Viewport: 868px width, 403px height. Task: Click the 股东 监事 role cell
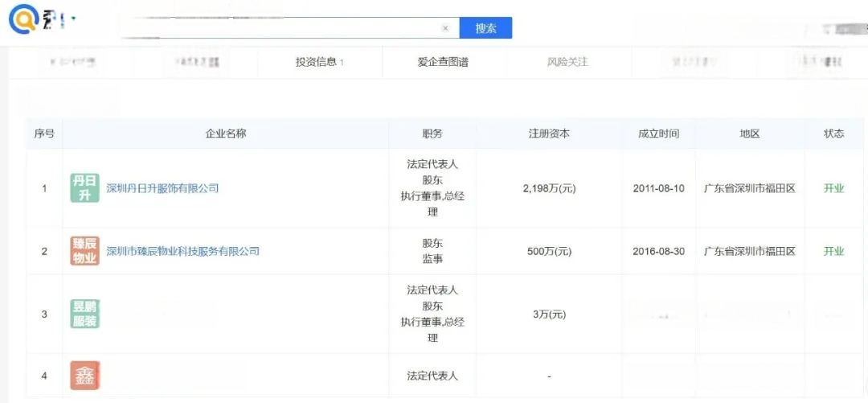432,250
